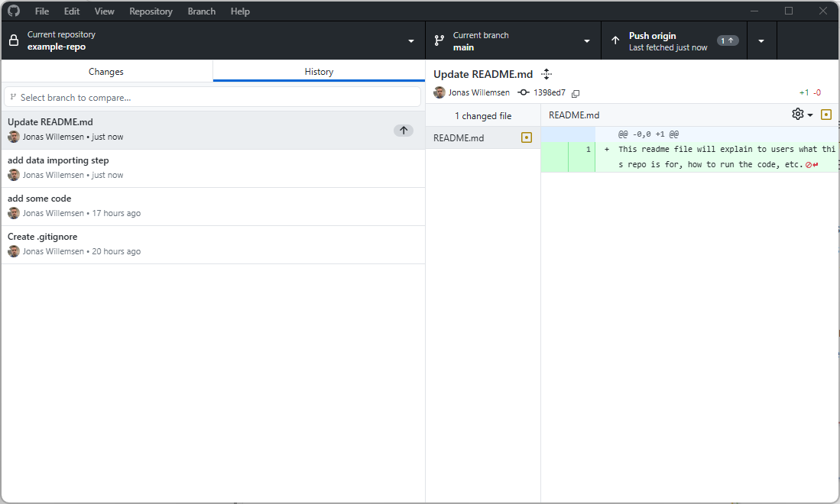Viewport: 840px width, 504px height.
Task: Open the Branch menu
Action: coord(202,11)
